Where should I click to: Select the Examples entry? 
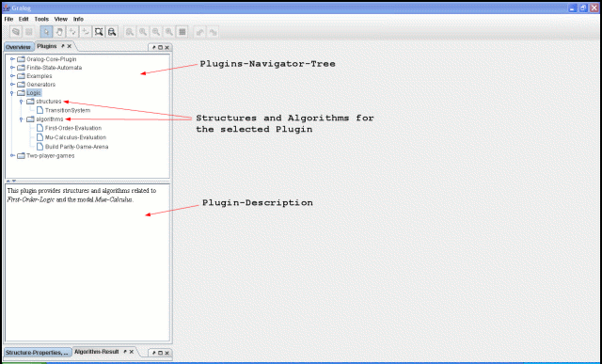[x=40, y=76]
